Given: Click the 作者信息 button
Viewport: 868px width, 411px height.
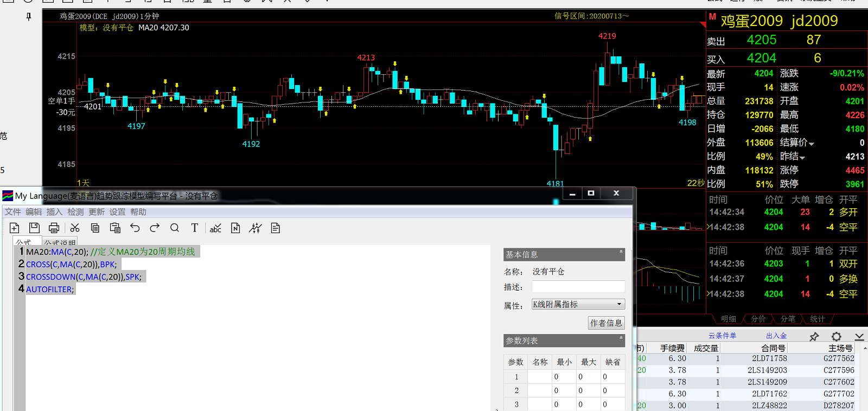Looking at the screenshot, I should [x=607, y=323].
